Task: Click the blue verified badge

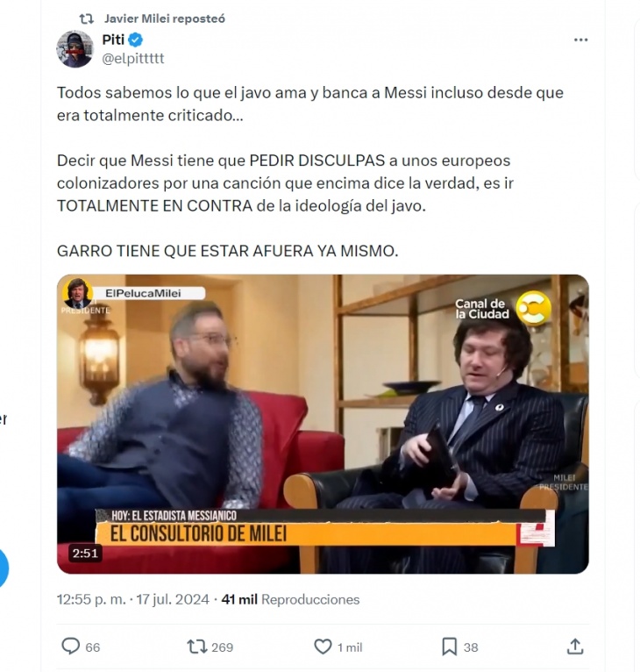Action: [x=136, y=39]
